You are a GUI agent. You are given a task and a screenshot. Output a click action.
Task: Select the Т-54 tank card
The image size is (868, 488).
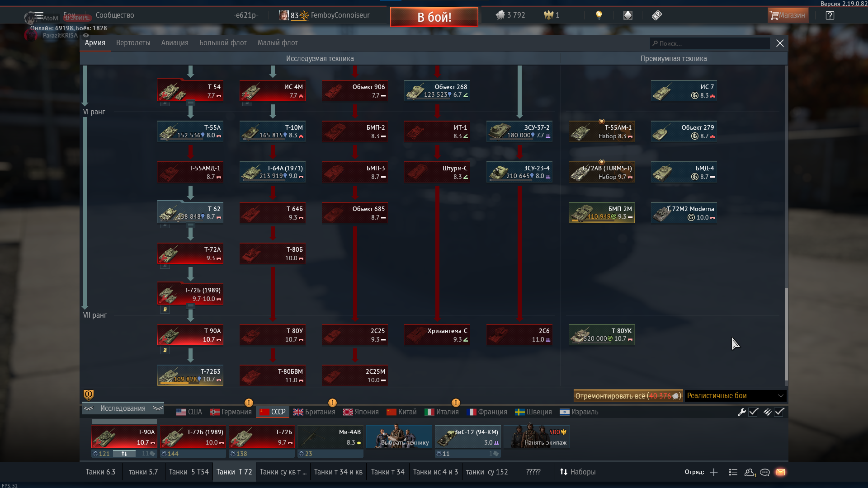190,90
